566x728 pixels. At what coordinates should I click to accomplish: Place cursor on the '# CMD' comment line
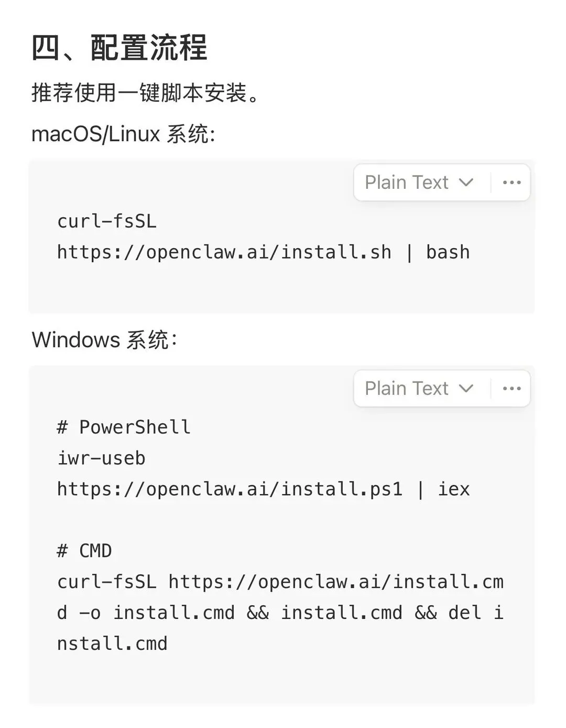tap(84, 551)
